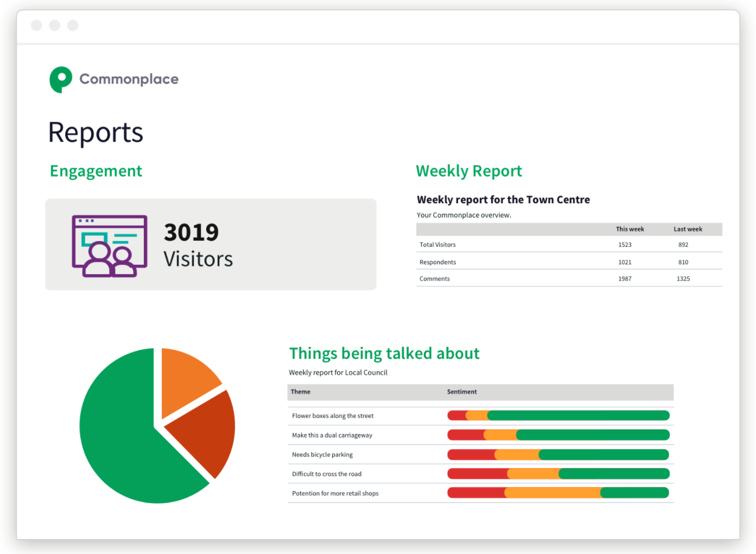Select the Total Visitors table row
756x554 pixels.
(x=569, y=244)
